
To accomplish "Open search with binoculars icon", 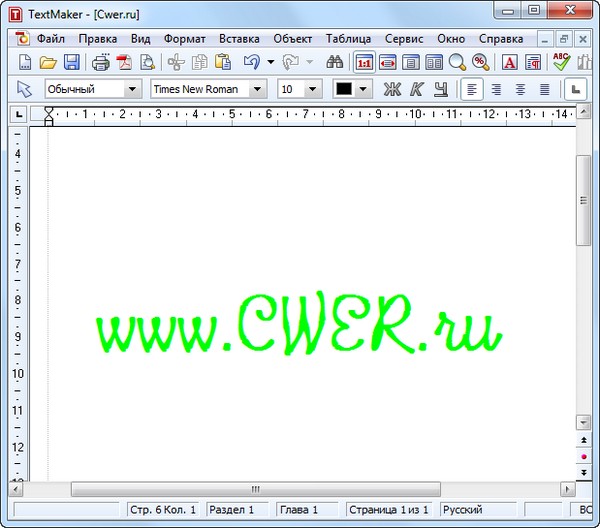I will (x=334, y=62).
